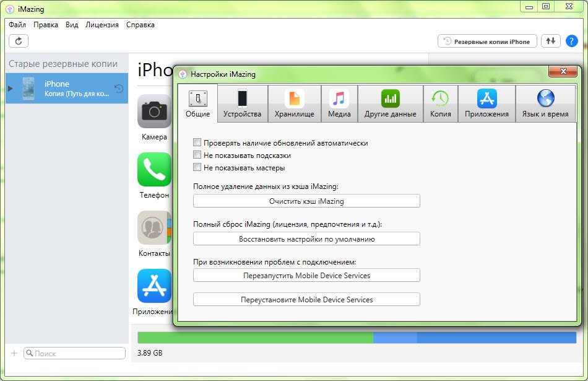
Task: Click the Поиск search field
Action: (x=74, y=353)
